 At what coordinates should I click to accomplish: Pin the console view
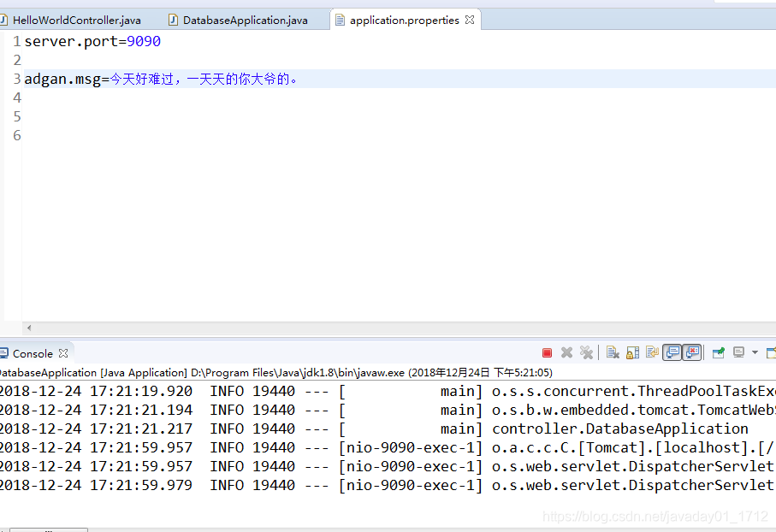click(718, 353)
